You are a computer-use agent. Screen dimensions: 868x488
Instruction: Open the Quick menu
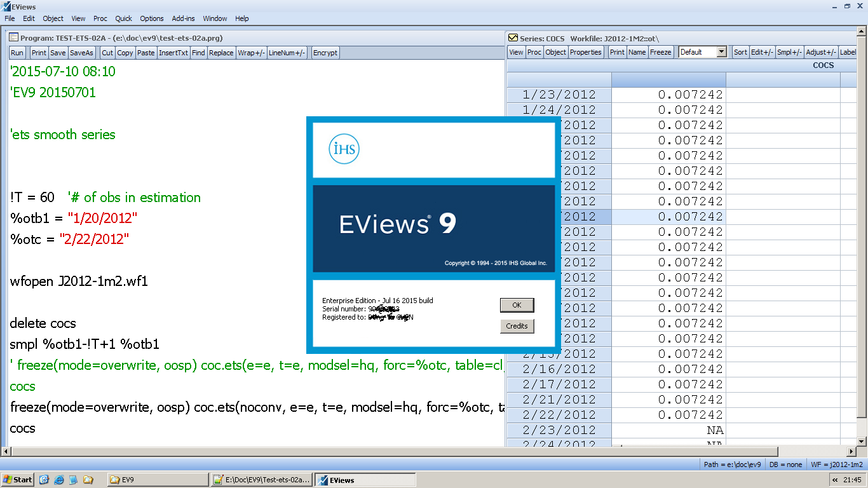tap(124, 18)
